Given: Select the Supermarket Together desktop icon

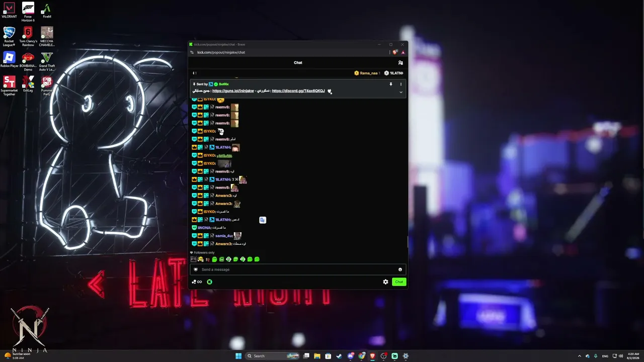Looking at the screenshot, I should pyautogui.click(x=9, y=85).
